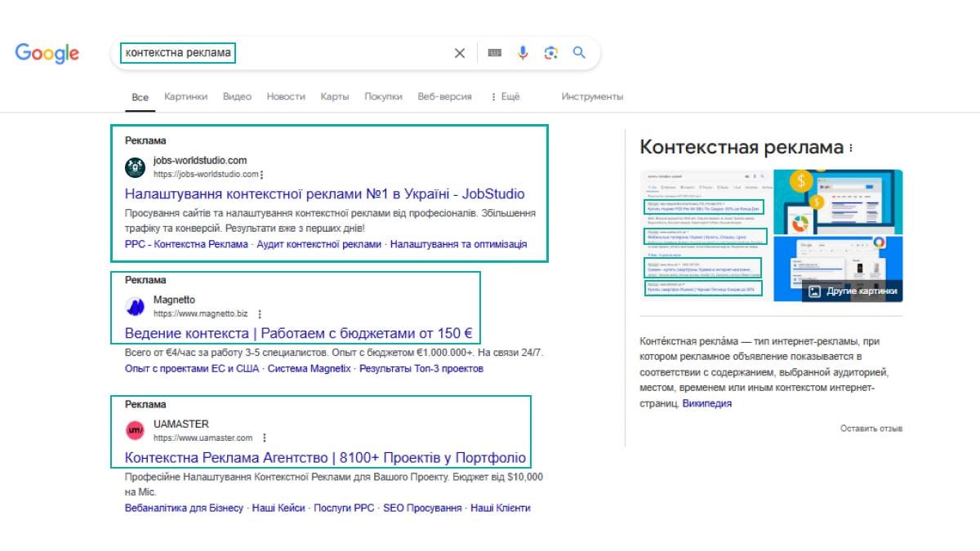The width and height of the screenshot is (980, 551).
Task: Select the Все tab
Action: 140,97
